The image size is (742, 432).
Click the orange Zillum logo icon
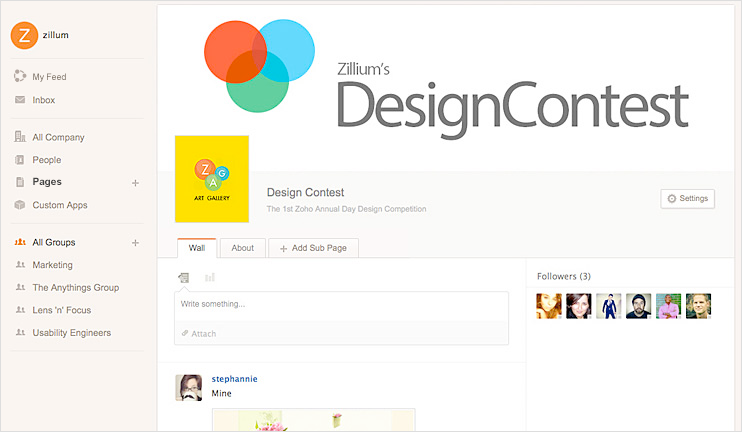pos(24,35)
